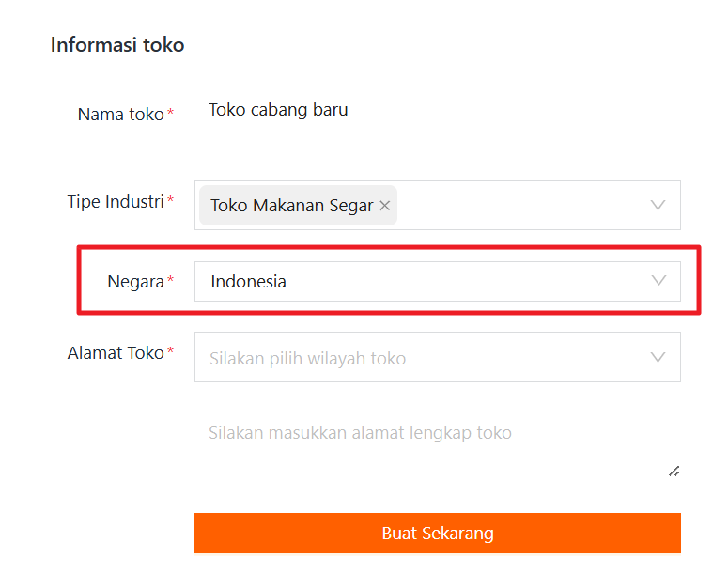This screenshot has width=728, height=573.
Task: Select the Indonesia value in Negara
Action: [x=249, y=281]
